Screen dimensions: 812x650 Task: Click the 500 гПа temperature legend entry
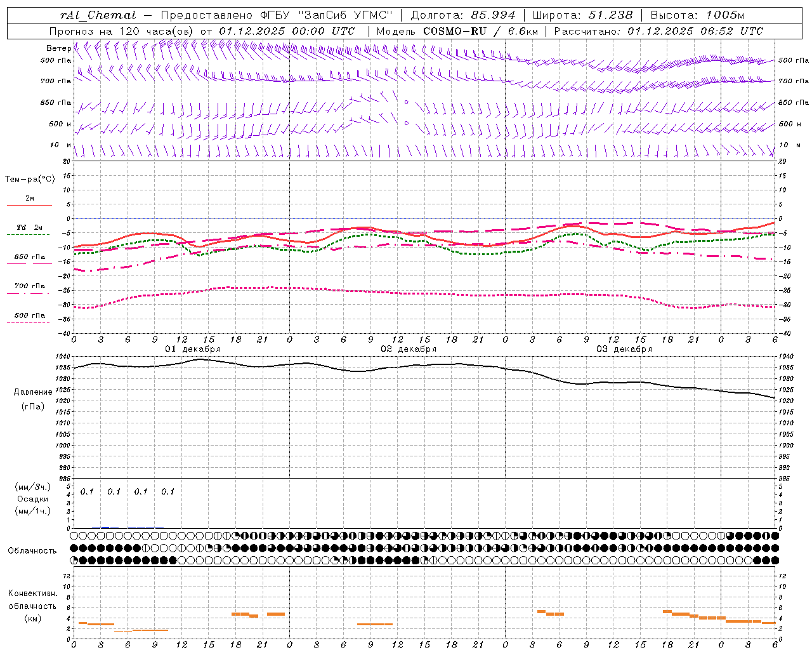click(30, 315)
